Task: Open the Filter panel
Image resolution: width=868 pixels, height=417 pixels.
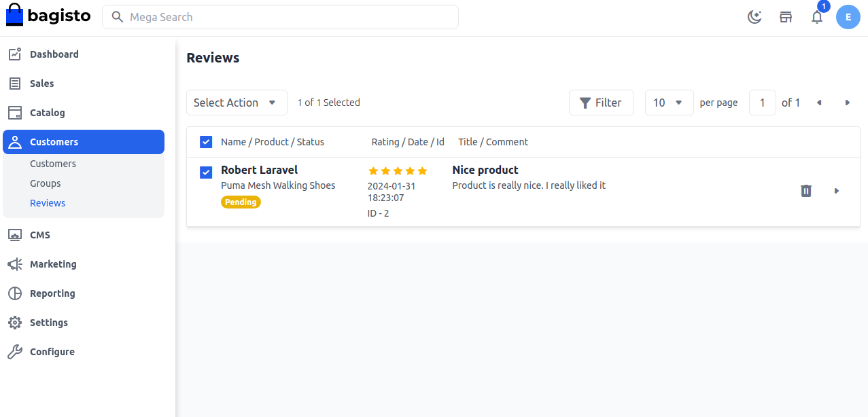Action: tap(601, 103)
